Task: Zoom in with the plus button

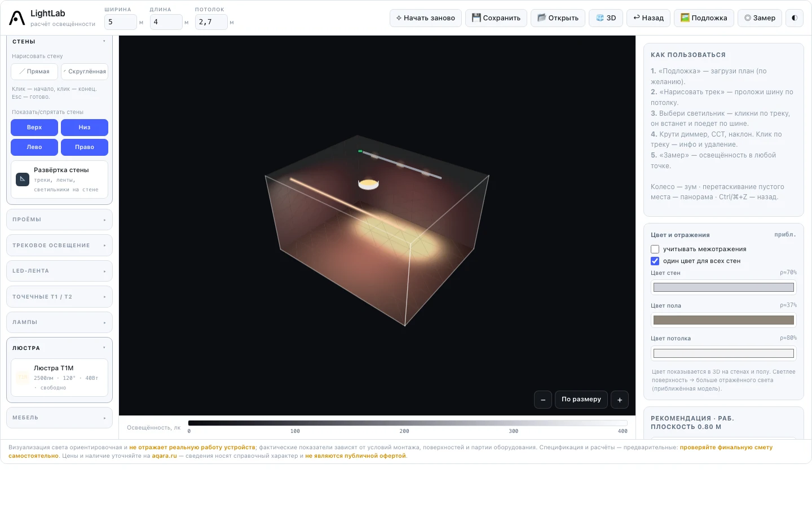Action: coord(620,400)
